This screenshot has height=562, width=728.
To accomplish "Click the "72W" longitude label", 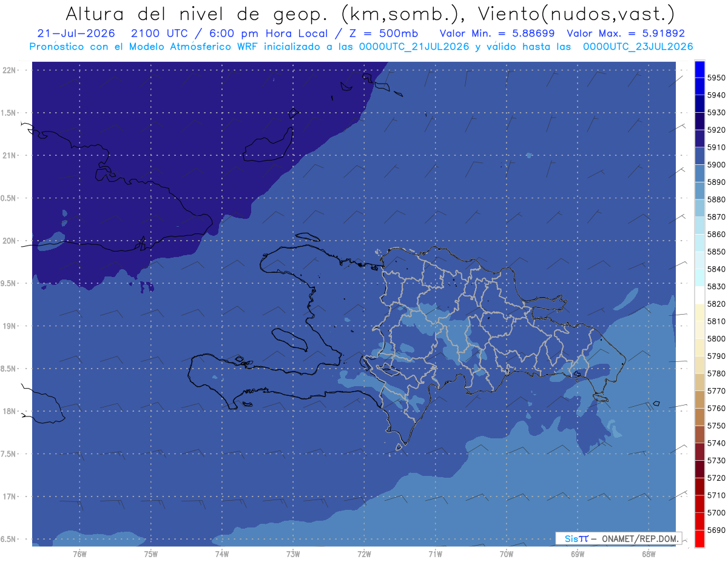I will point(364,554).
